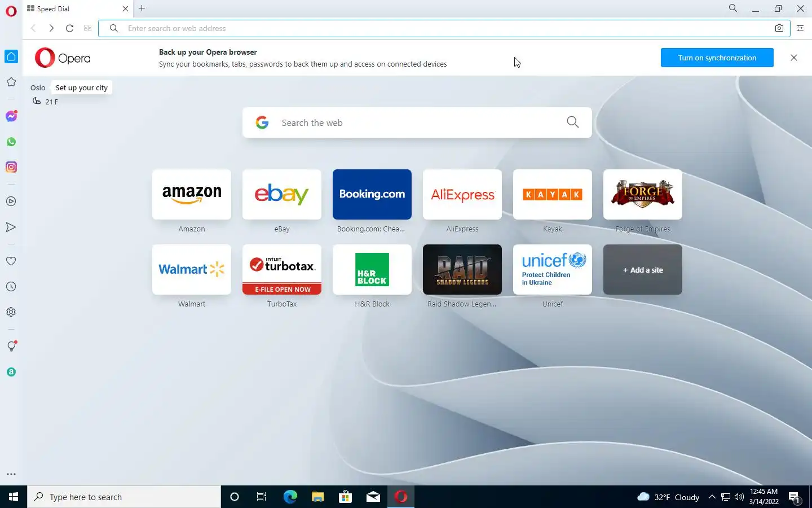Open File Explorer from taskbar
The image size is (812, 508).
point(317,497)
